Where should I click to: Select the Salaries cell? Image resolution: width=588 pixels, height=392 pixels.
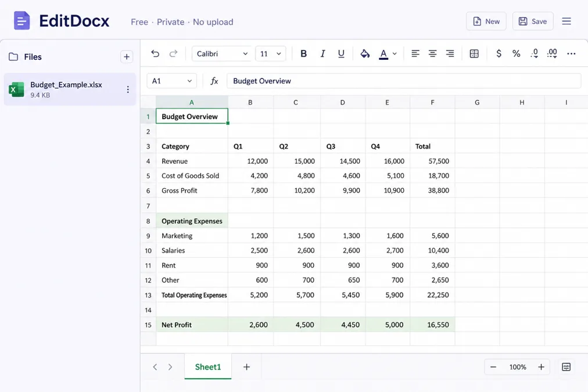192,250
